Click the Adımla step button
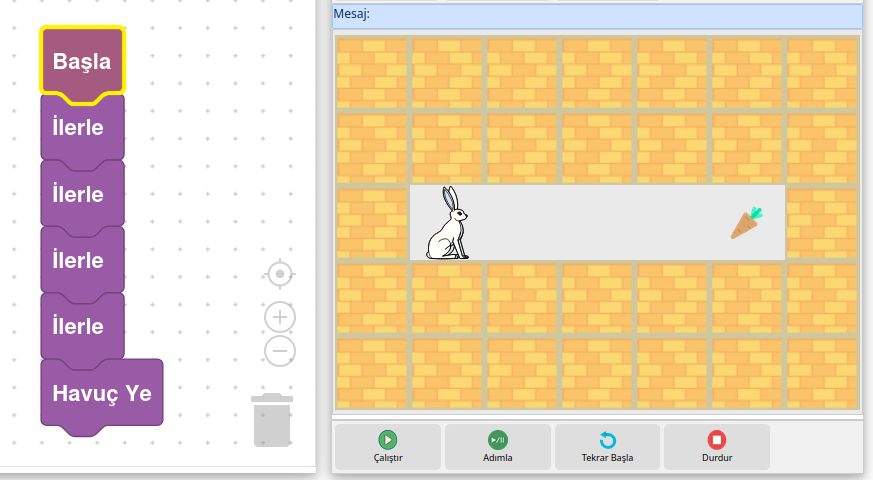This screenshot has height=480, width=873. tap(497, 447)
